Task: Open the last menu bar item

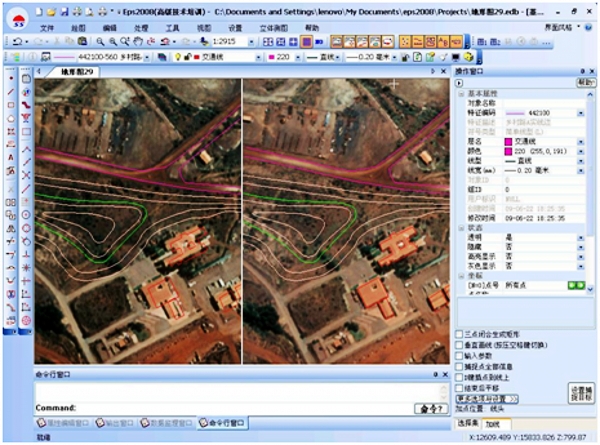Action: pyautogui.click(x=312, y=28)
